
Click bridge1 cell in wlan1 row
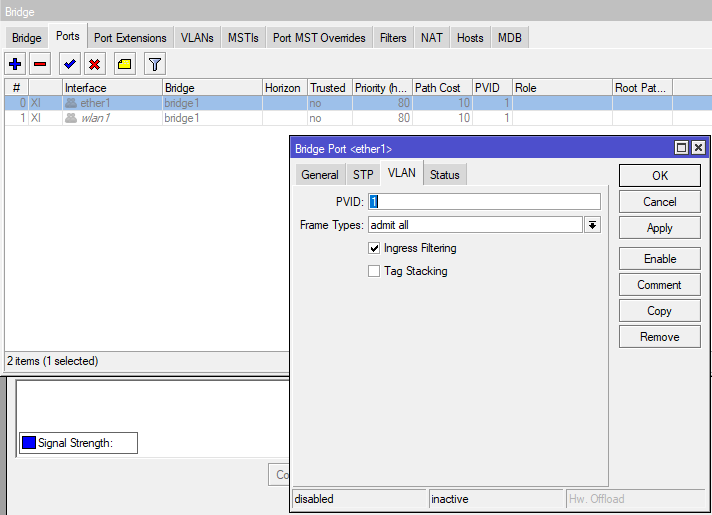coord(212,118)
